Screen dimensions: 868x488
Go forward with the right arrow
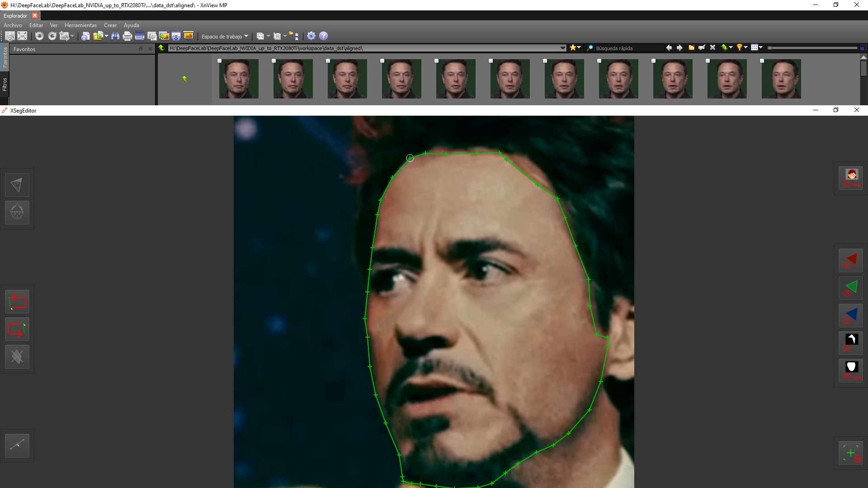679,48
